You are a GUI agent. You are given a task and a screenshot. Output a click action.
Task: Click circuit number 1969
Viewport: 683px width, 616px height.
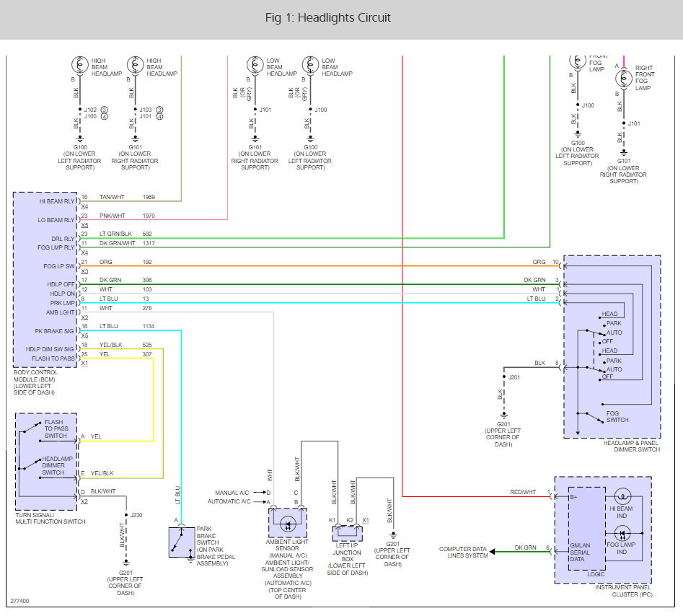click(x=149, y=198)
